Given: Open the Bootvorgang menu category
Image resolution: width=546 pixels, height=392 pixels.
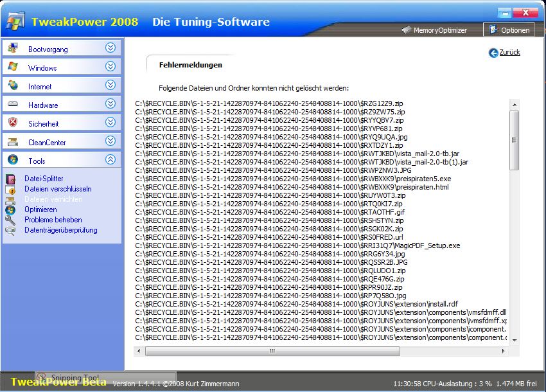Looking at the screenshot, I should pos(62,48).
